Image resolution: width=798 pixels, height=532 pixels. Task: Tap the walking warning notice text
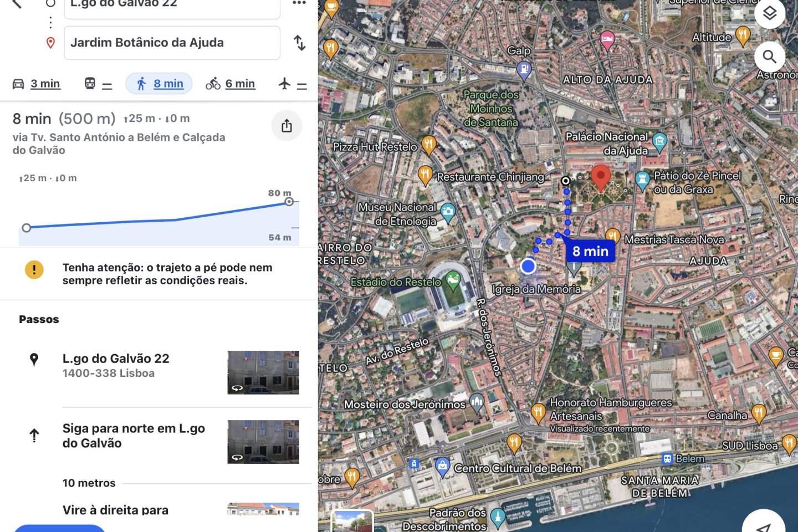(167, 274)
